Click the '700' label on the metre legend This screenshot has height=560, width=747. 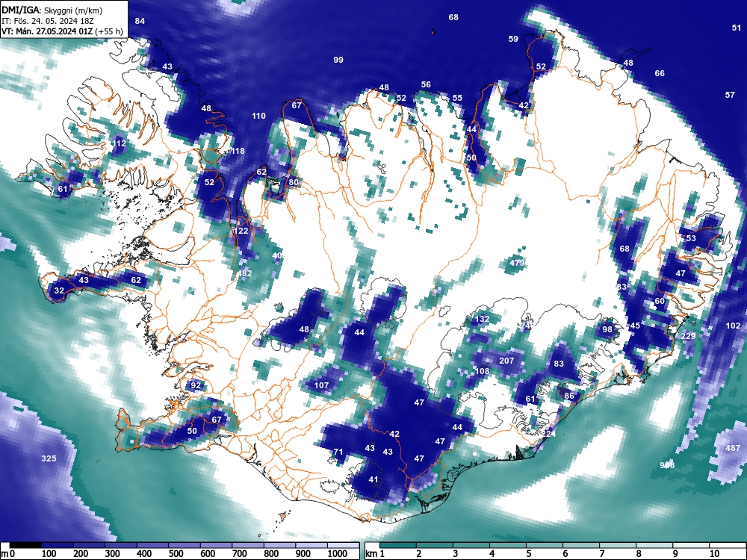click(240, 553)
